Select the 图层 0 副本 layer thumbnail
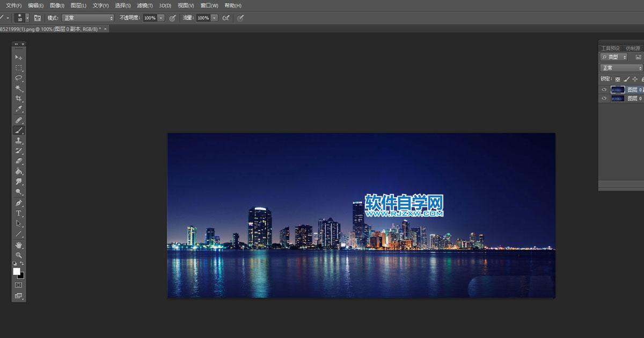The height and width of the screenshot is (338, 644). click(x=618, y=90)
